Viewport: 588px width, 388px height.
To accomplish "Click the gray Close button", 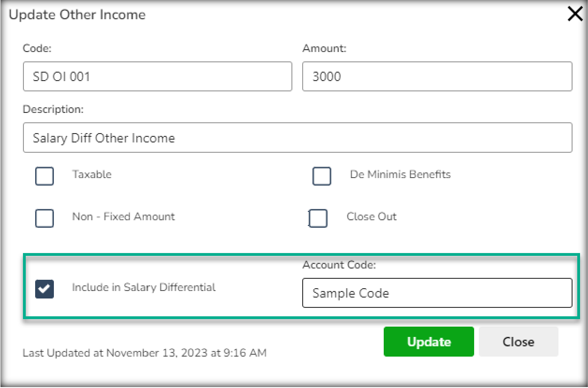I will coord(518,342).
